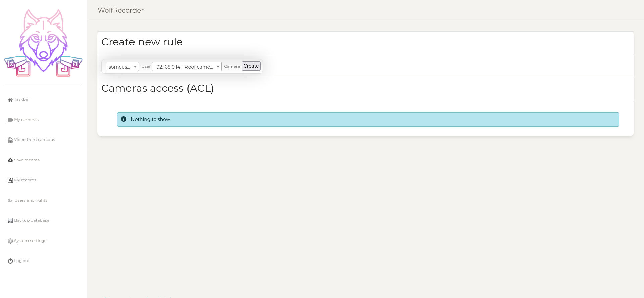644x298 pixels.
Task: Click the WolfRecorder wolf logo
Action: 43,43
